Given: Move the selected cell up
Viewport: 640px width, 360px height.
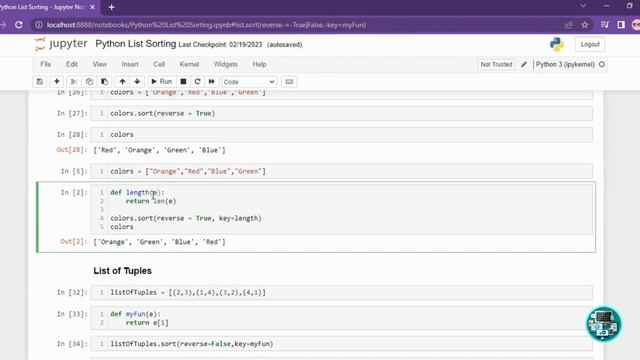Looking at the screenshot, I should point(122,82).
